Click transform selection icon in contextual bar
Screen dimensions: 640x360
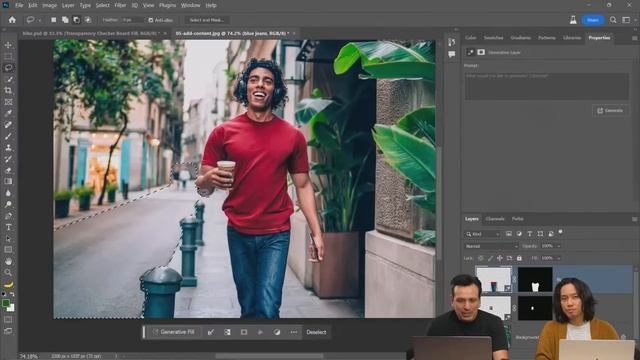pyautogui.click(x=244, y=332)
